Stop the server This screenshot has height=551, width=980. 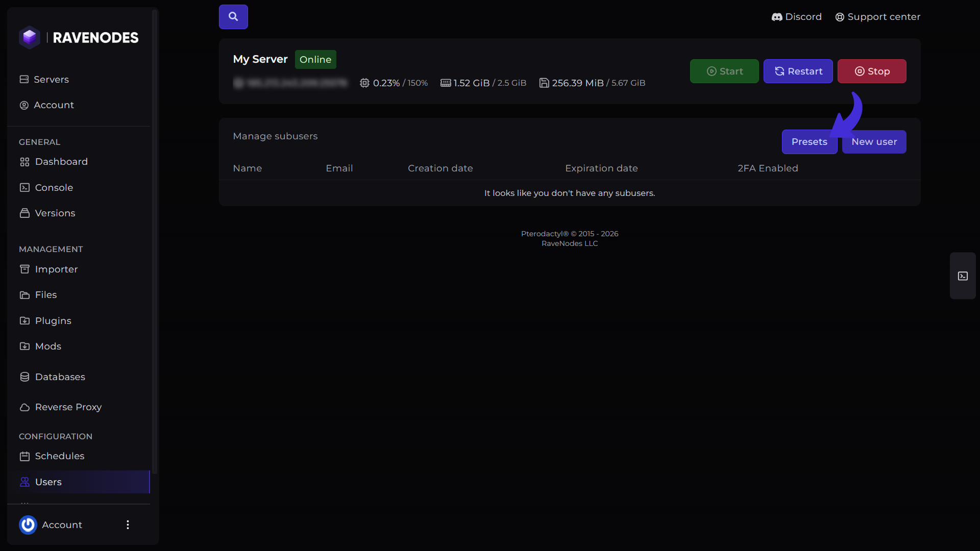(x=872, y=71)
